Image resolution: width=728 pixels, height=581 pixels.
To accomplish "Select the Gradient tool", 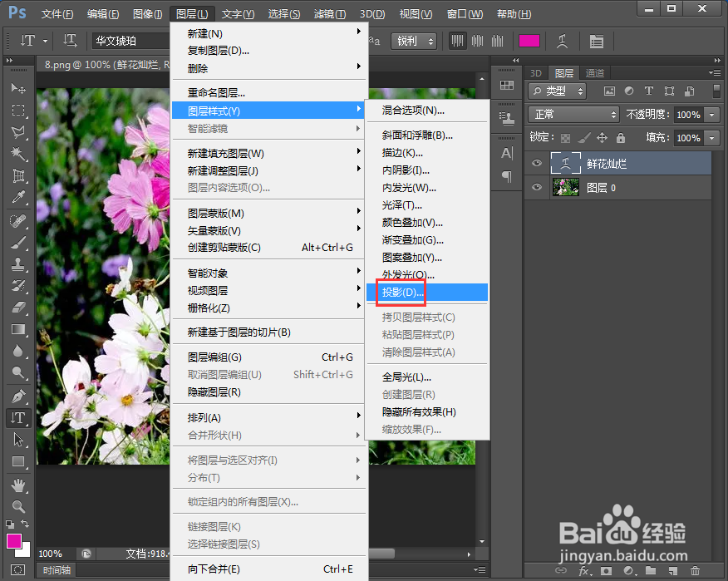I will (x=18, y=329).
